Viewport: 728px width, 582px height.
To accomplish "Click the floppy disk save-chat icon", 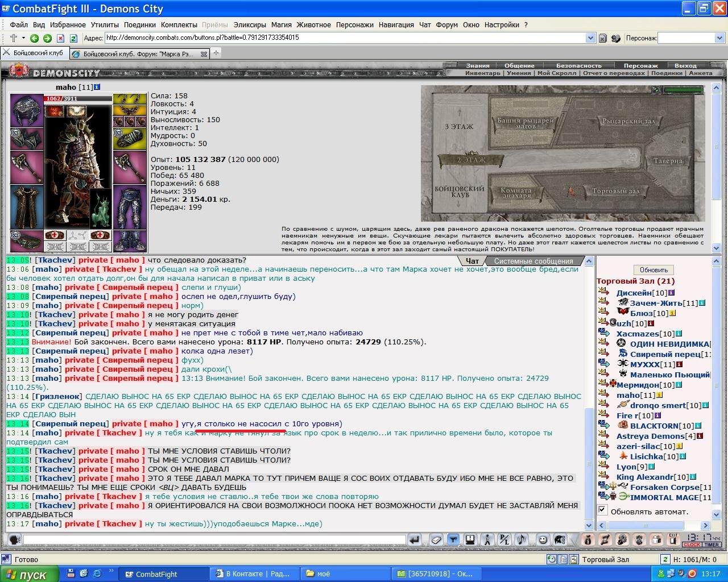I will (470, 540).
